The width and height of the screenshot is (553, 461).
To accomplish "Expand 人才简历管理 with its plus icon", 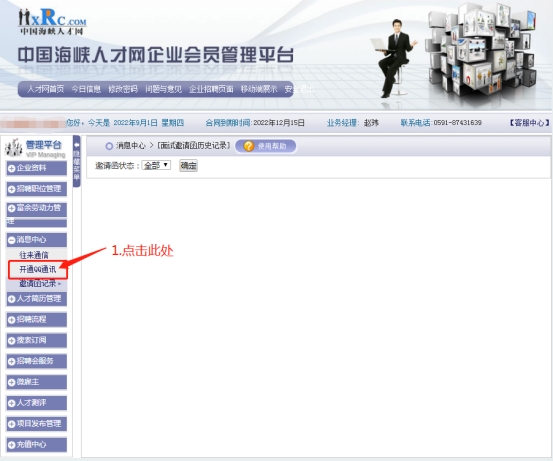I will tap(11, 299).
